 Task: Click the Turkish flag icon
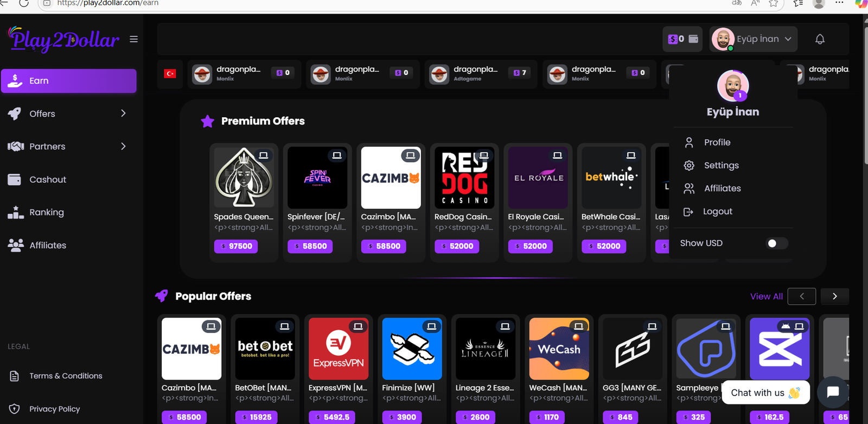(x=170, y=73)
